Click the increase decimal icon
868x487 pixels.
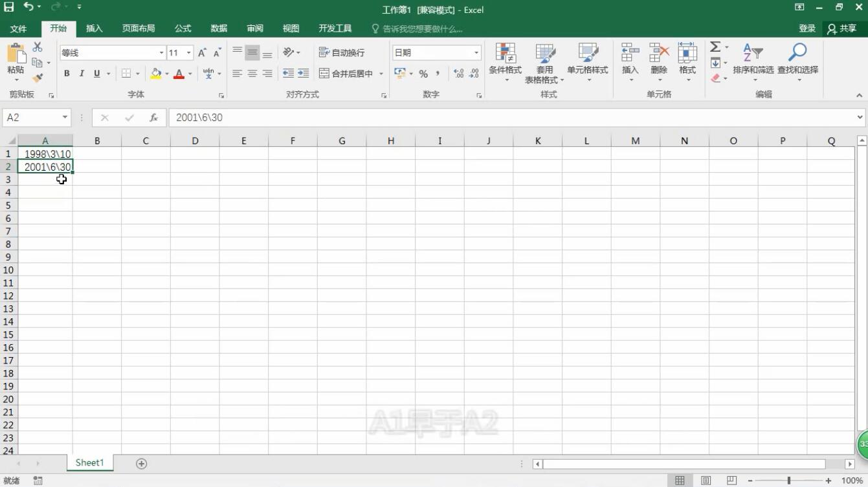(459, 74)
